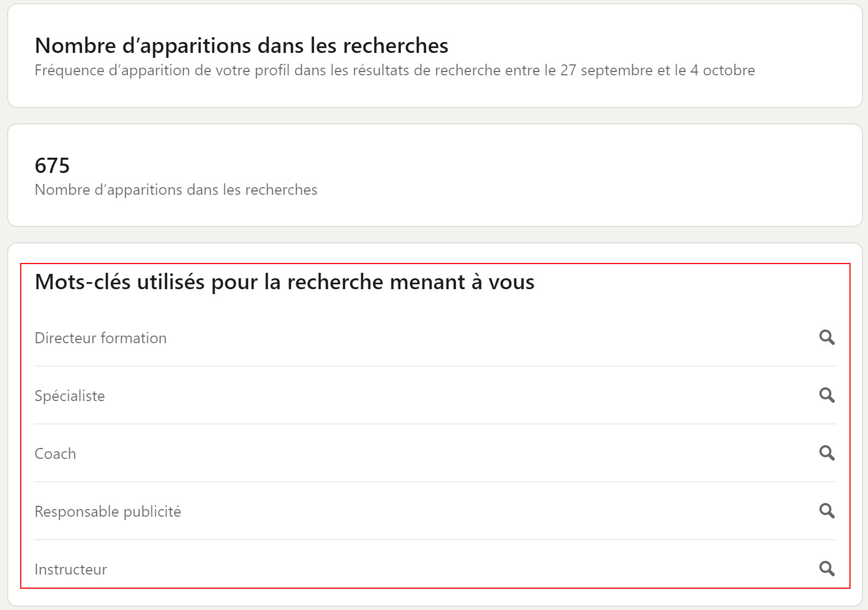Click search icon for Responsable publicité
Screen dimensions: 868x610
tap(827, 511)
